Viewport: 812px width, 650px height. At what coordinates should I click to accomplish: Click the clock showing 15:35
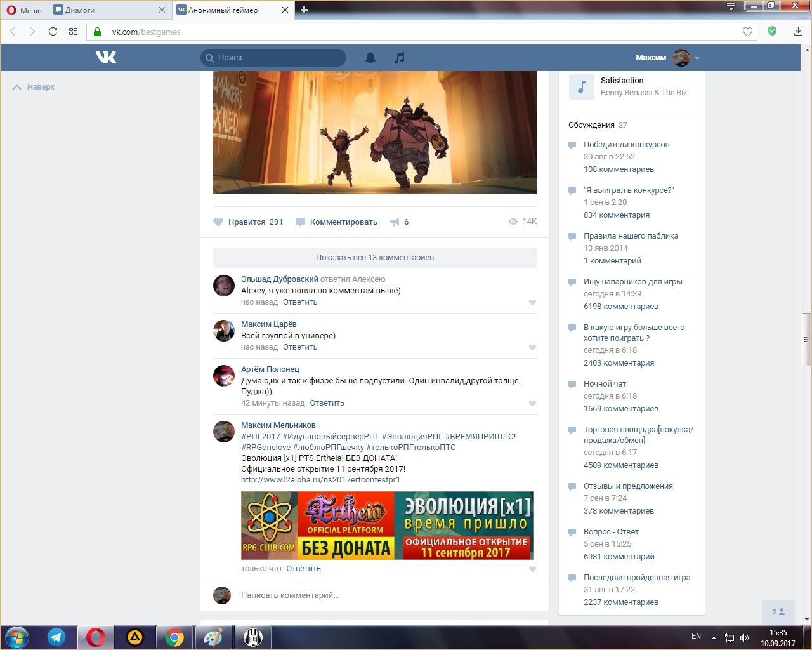coord(778,633)
